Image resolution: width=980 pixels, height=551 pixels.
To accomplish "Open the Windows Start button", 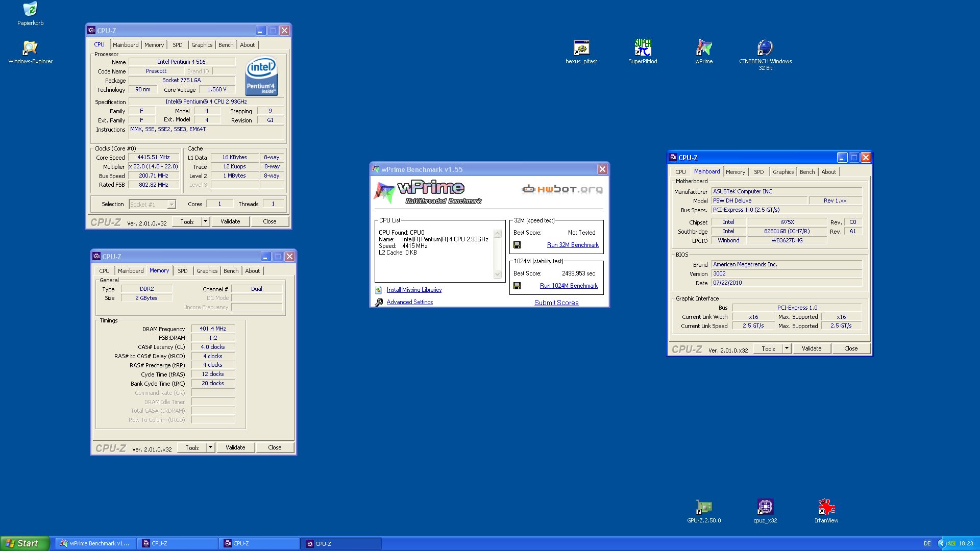I will pyautogui.click(x=24, y=543).
